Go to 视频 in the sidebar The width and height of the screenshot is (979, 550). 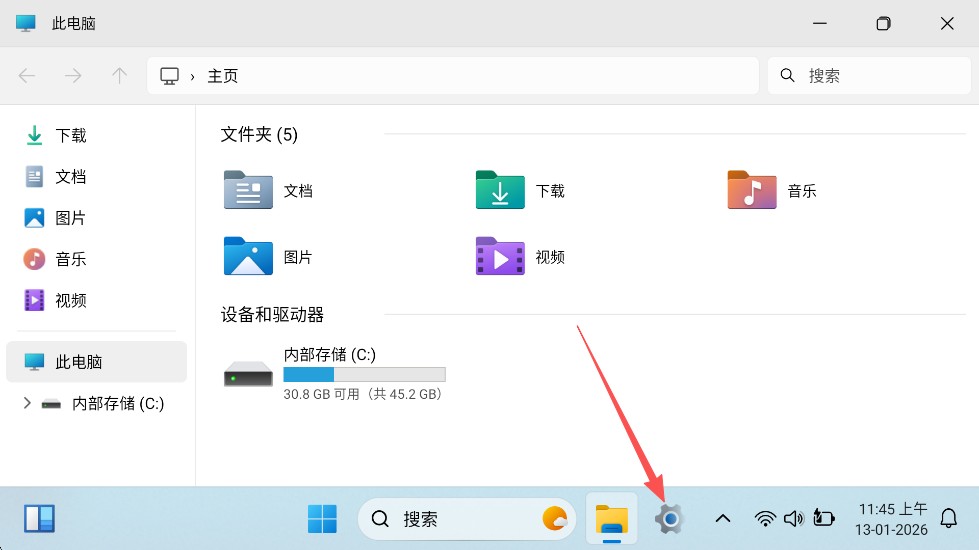pos(70,300)
